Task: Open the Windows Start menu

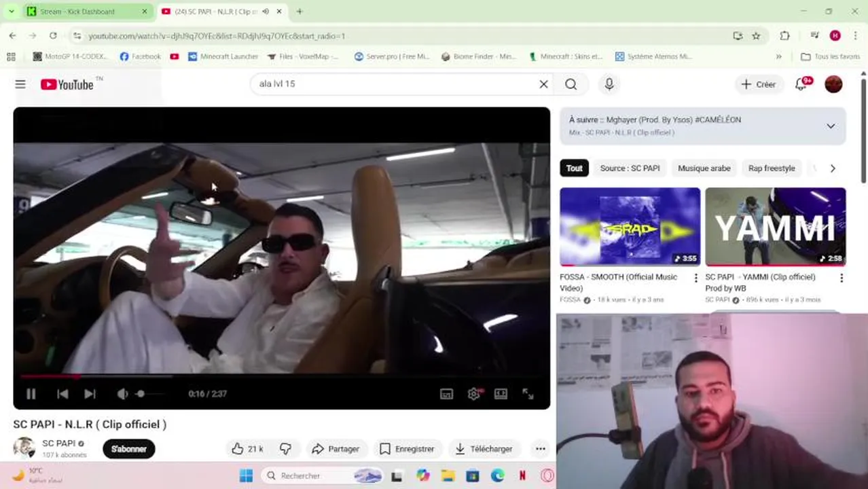Action: point(246,476)
